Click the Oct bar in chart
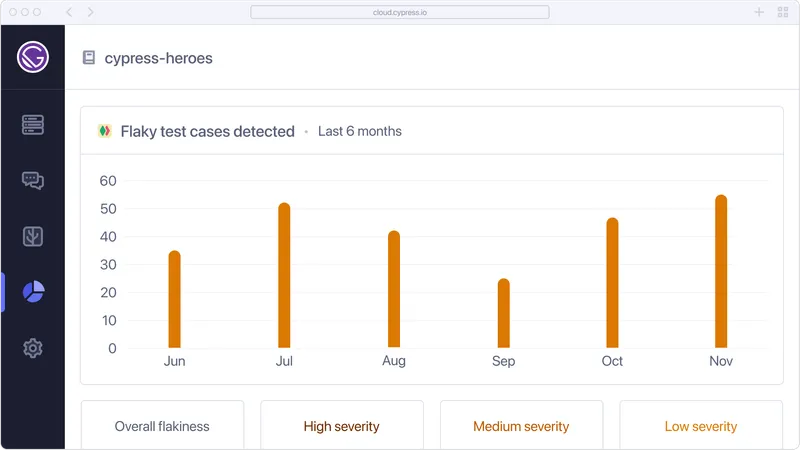 point(612,283)
